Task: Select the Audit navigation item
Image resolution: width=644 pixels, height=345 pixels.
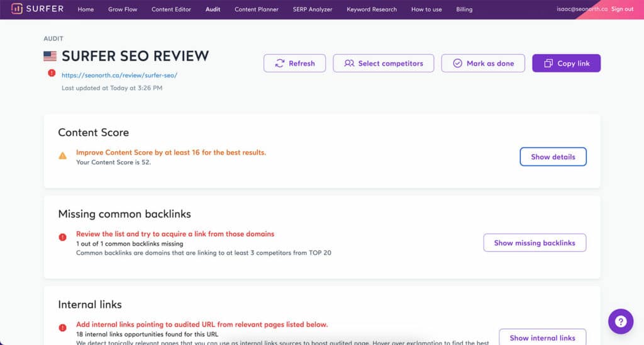Action: coord(213,9)
